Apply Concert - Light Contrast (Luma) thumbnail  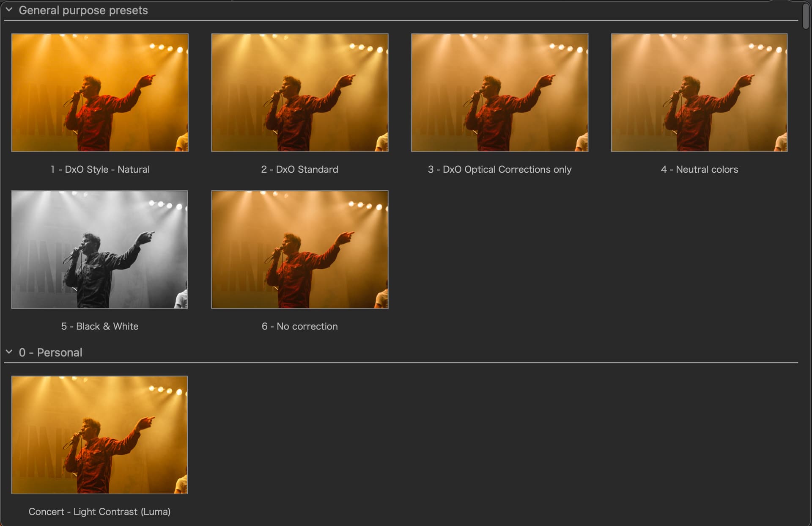tap(99, 435)
